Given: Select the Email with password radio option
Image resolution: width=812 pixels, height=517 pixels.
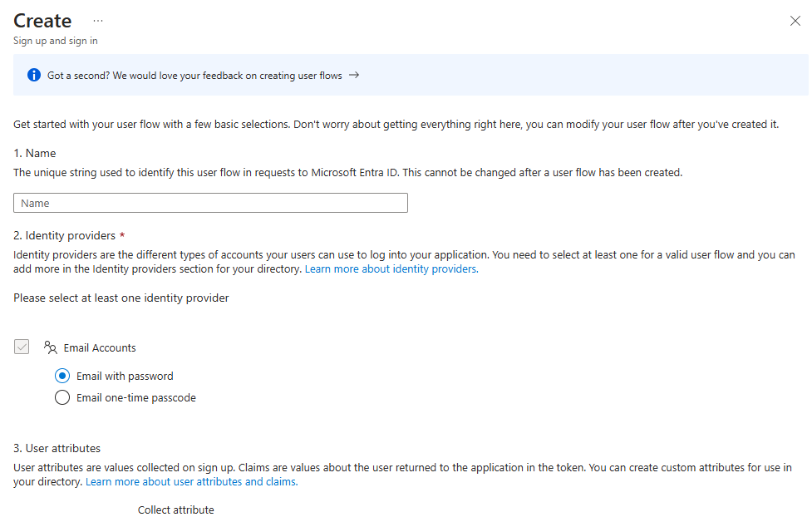Looking at the screenshot, I should [62, 376].
